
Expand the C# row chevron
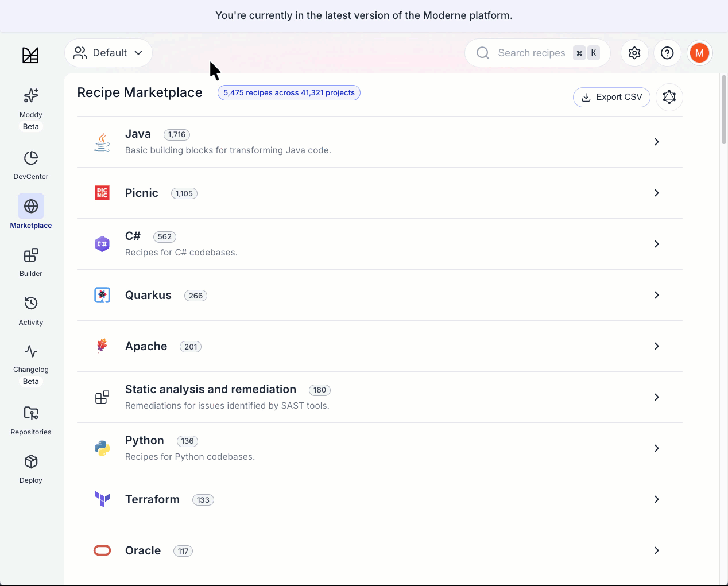tap(657, 244)
